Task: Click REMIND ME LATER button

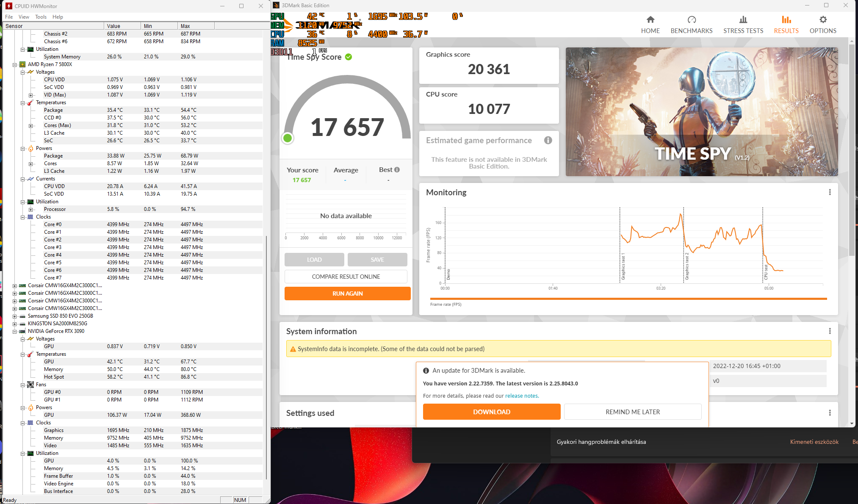Action: point(633,412)
